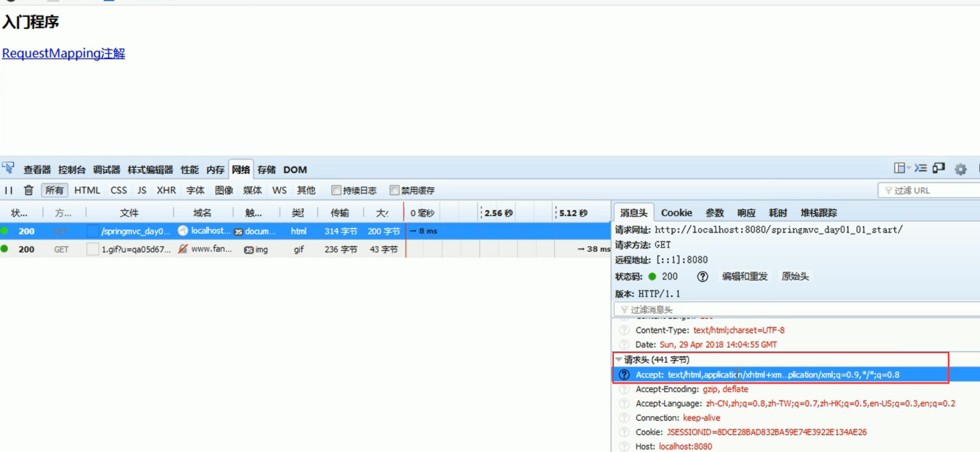The height and width of the screenshot is (452, 980).
Task: Select 消息头 headers detail tab
Action: pos(634,213)
